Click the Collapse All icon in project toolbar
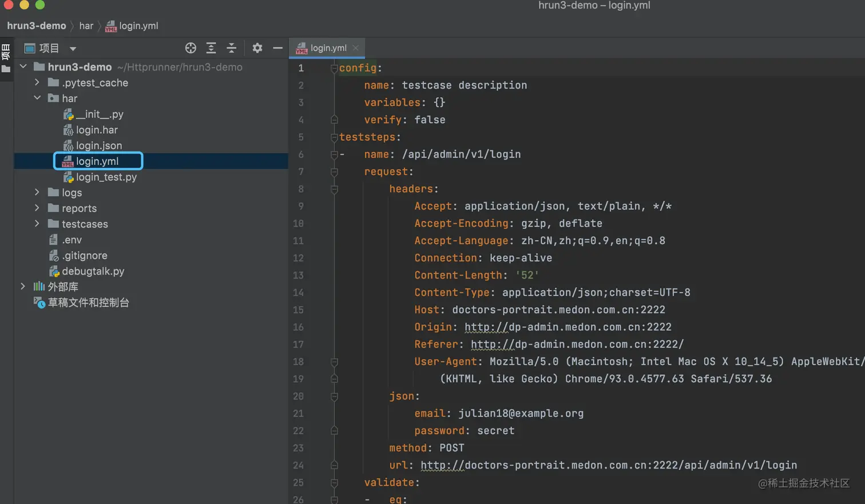The width and height of the screenshot is (865, 504). [232, 48]
